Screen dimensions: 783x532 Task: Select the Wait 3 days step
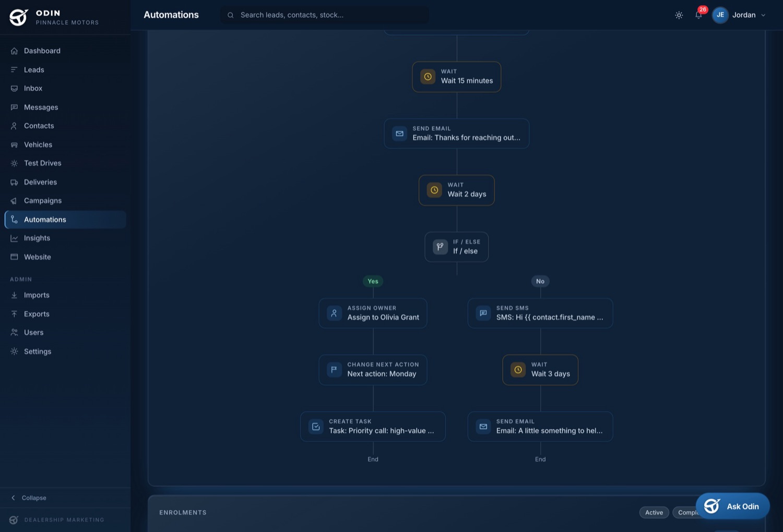540,370
